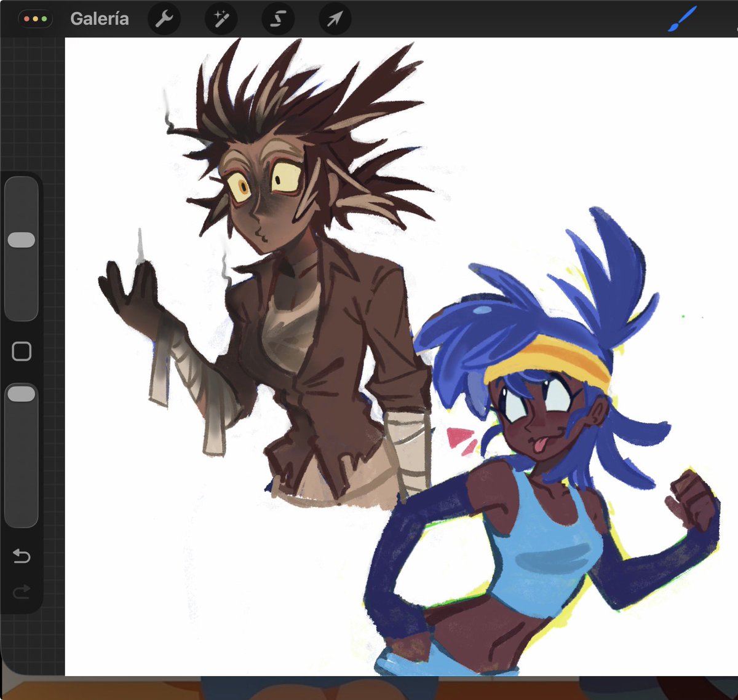Open the Actions wrench menu

click(164, 19)
